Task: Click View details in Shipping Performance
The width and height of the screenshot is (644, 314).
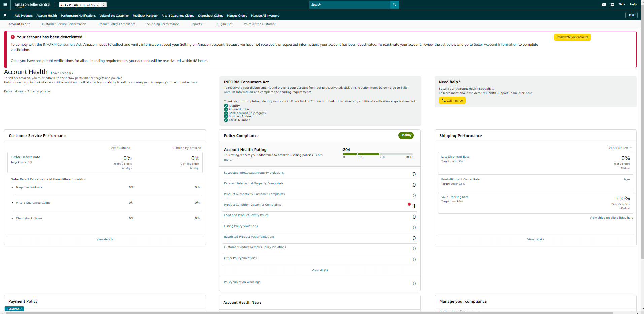Action: [536, 239]
